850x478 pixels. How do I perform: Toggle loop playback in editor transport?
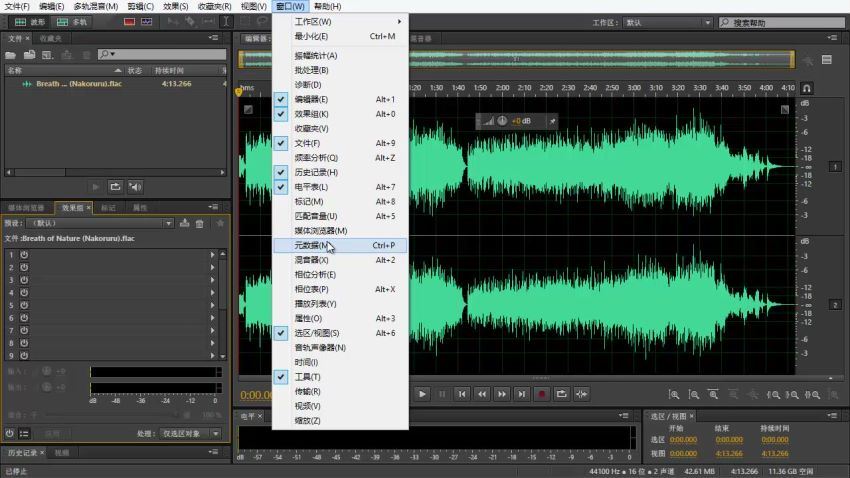pyautogui.click(x=562, y=394)
